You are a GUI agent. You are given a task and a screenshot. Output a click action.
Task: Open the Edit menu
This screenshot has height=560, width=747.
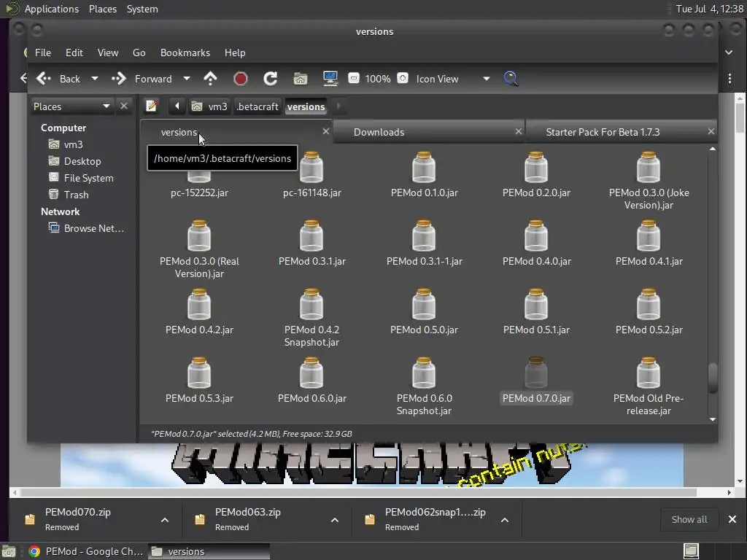point(74,52)
